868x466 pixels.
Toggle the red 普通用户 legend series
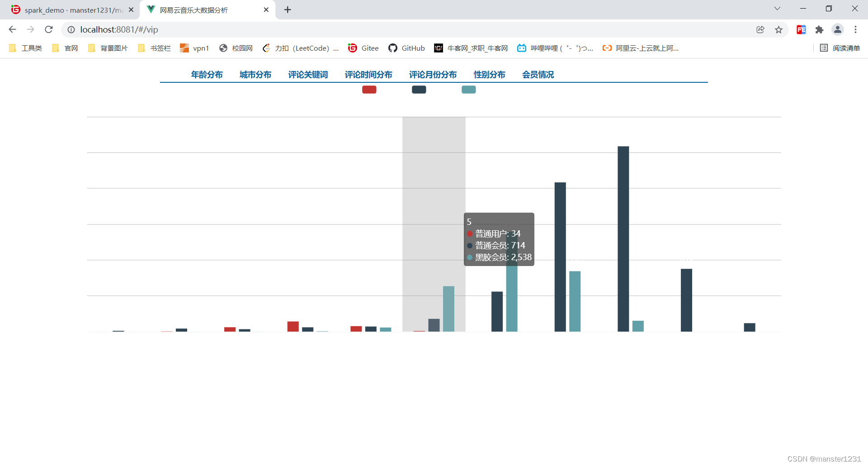coord(369,90)
